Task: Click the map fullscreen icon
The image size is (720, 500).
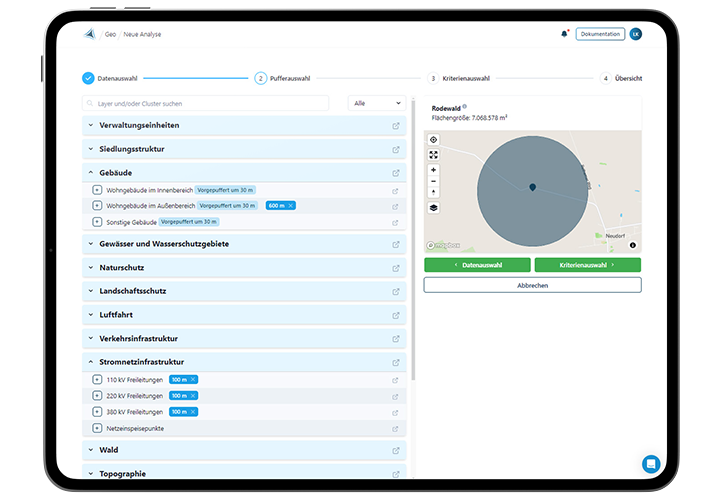Action: pos(434,155)
